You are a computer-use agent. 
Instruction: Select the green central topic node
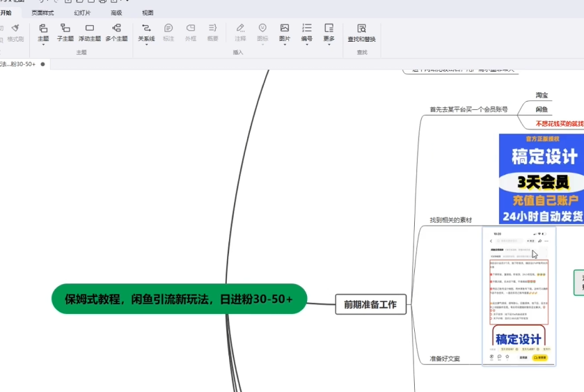point(179,299)
